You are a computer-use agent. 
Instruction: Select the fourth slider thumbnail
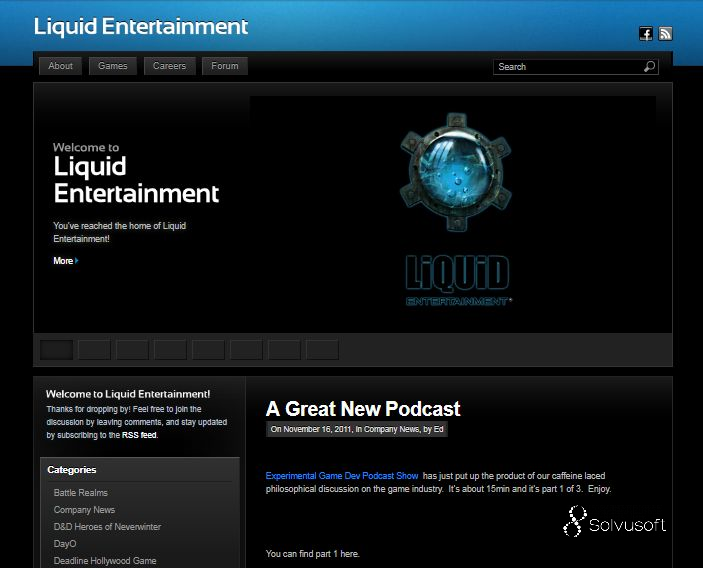click(x=170, y=350)
